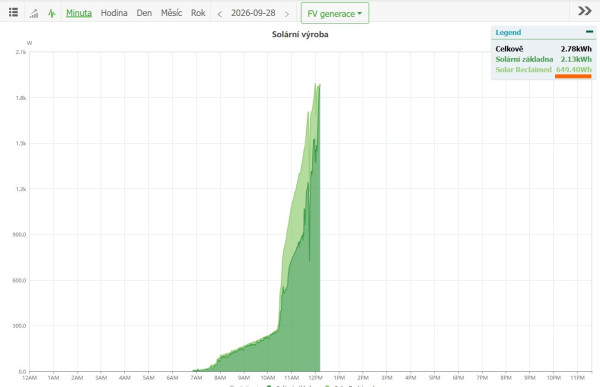Image resolution: width=600 pixels, height=387 pixels.
Task: Open the FV generace dropdown
Action: coord(335,13)
